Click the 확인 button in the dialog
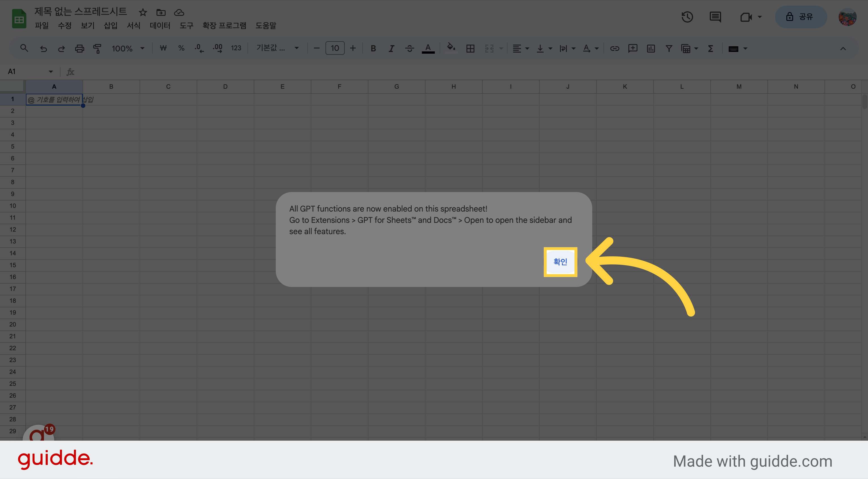The image size is (868, 479). [560, 262]
